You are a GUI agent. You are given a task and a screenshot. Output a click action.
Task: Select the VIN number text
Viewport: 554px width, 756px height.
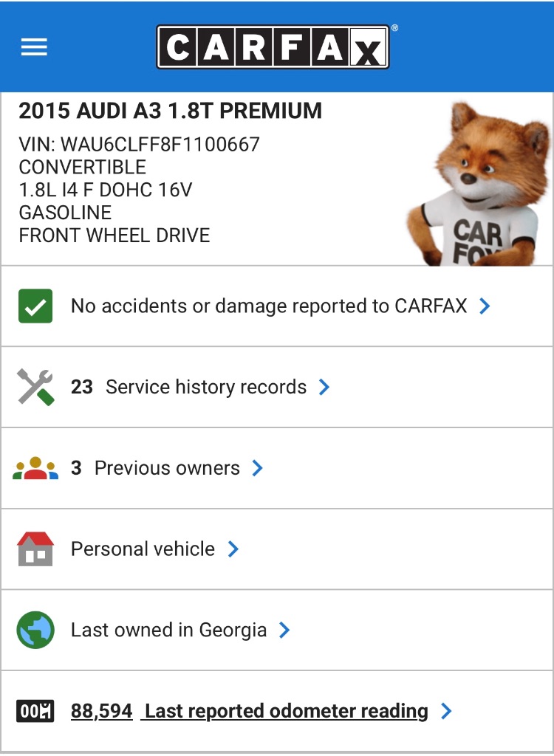pos(140,144)
